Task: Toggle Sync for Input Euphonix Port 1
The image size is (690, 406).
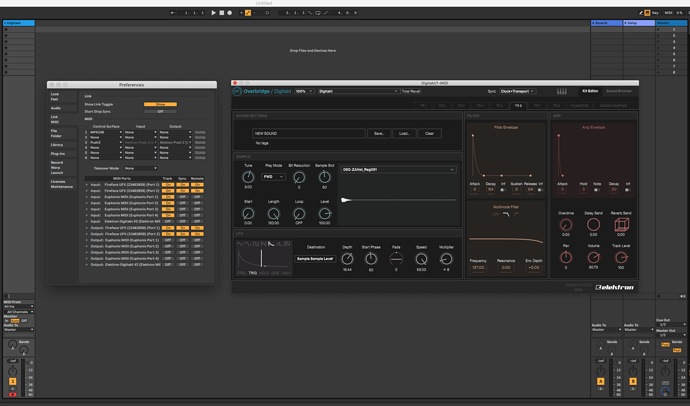Action: pos(183,197)
